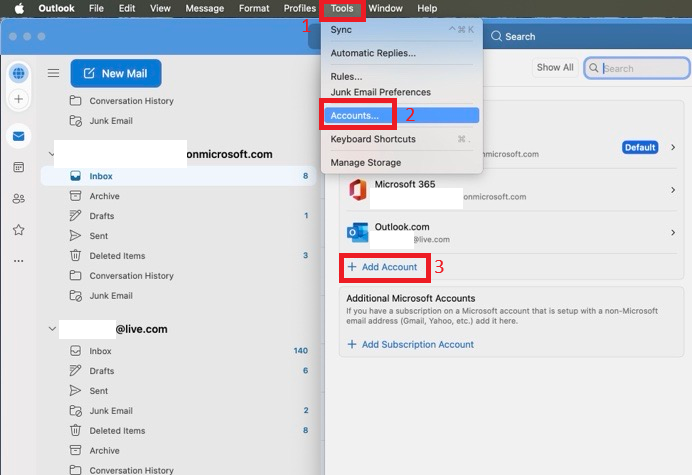
Task: Open the View menu
Action: [x=160, y=8]
